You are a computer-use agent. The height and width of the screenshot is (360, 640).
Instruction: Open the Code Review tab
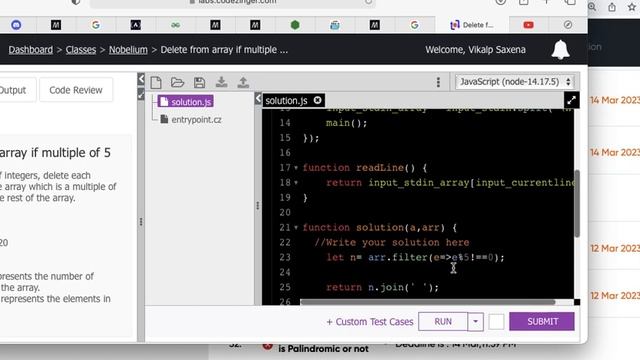(x=76, y=90)
